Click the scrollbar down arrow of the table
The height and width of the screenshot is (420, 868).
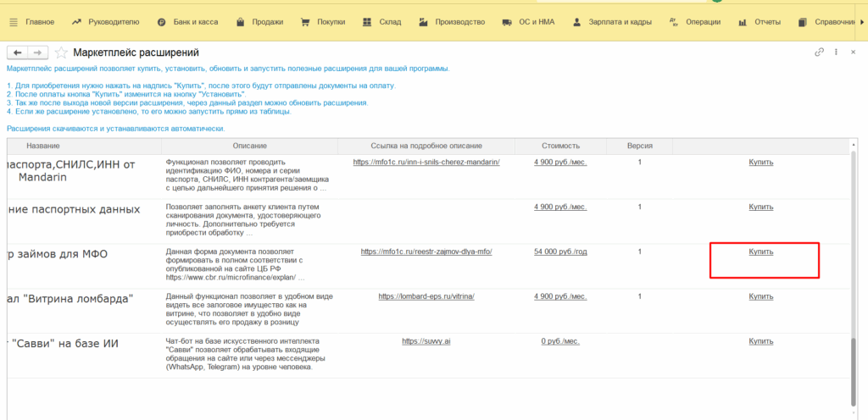pyautogui.click(x=853, y=412)
